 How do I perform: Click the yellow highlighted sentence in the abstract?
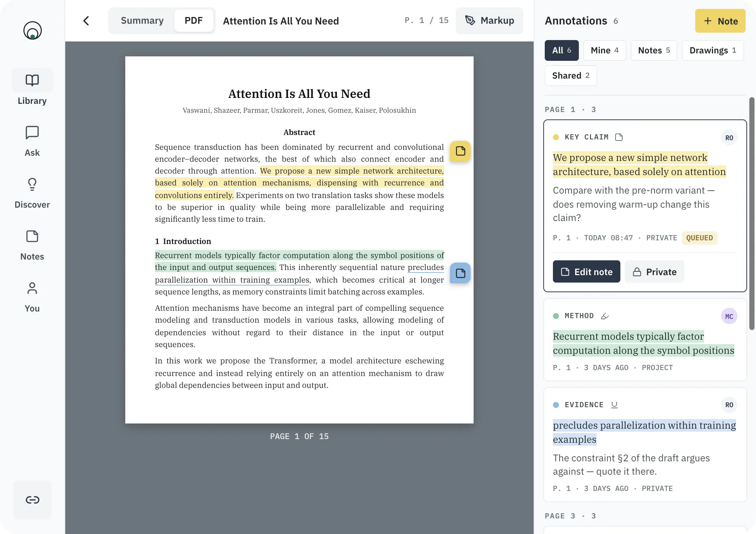pos(299,183)
